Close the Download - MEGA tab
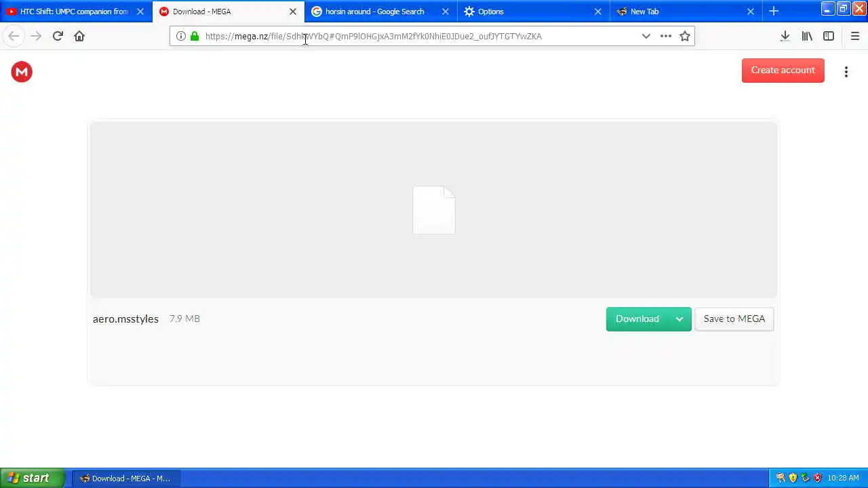Image resolution: width=868 pixels, height=488 pixels. point(293,12)
